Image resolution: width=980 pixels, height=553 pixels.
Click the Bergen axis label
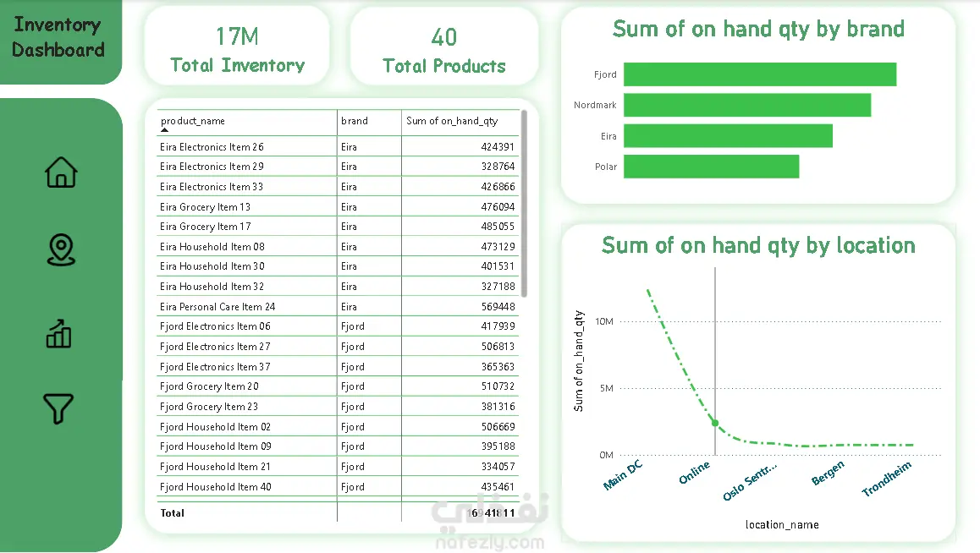(x=828, y=473)
